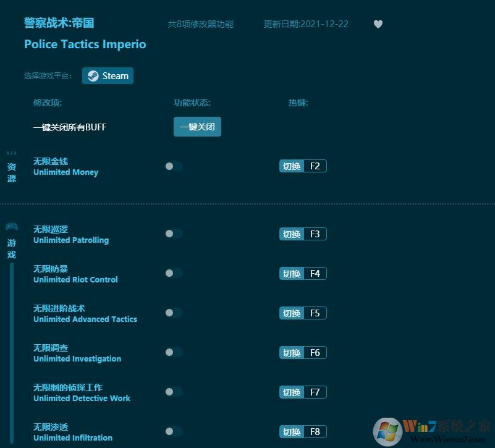Switch to the 游戏 sidebar section

[11, 245]
